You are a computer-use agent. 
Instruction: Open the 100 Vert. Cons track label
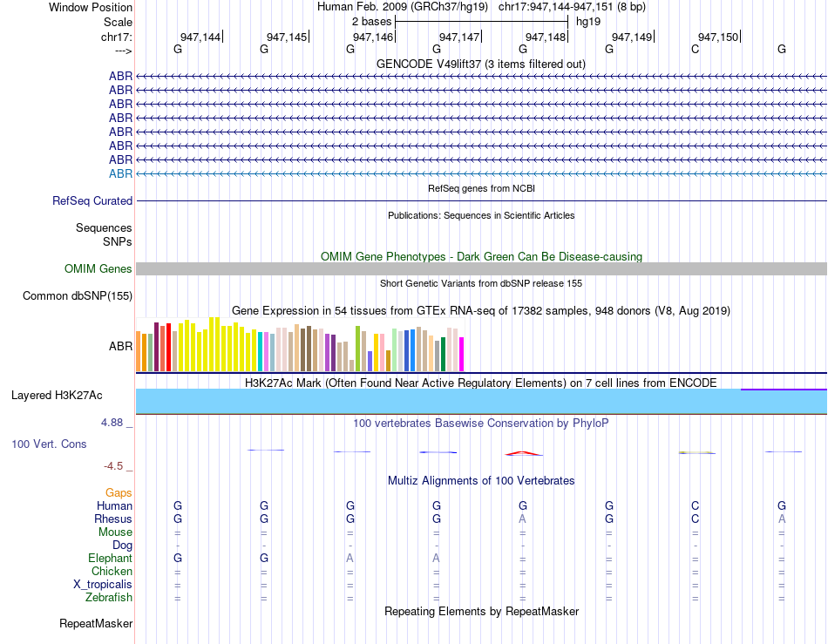coord(49,444)
